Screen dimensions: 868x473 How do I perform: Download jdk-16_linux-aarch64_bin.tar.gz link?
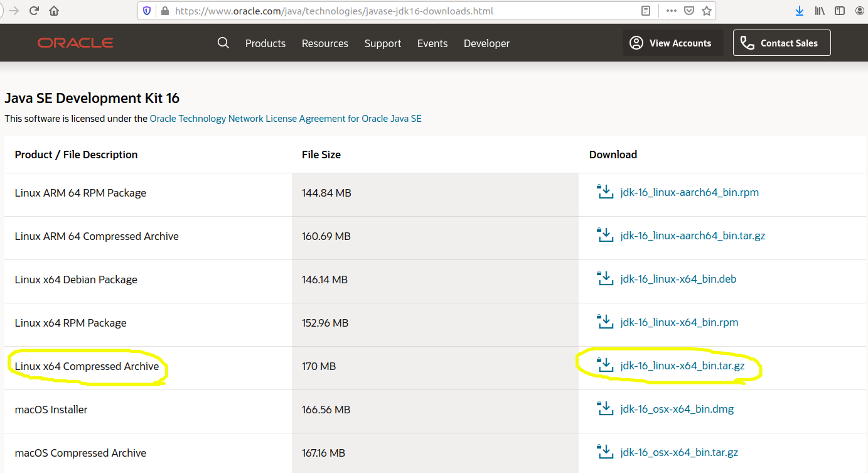click(692, 236)
